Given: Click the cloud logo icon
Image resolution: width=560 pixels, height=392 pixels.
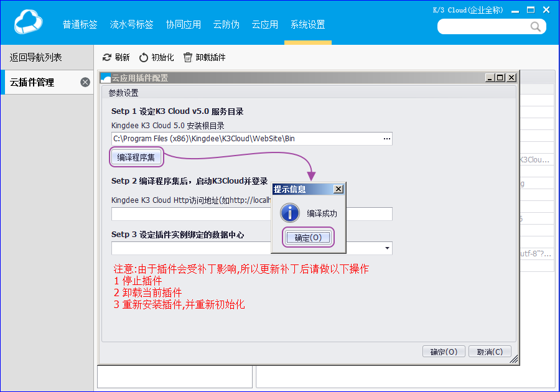Looking at the screenshot, I should (28, 22).
